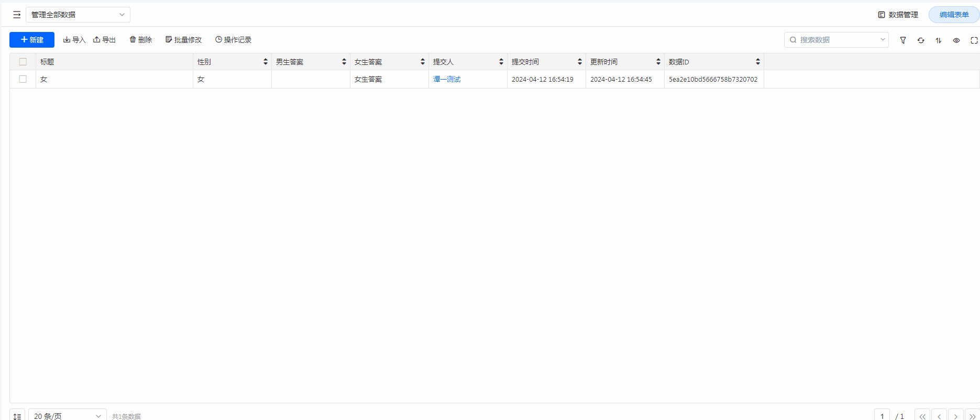This screenshot has width=980, height=420.
Task: Click the eye icon for column visibility
Action: click(x=956, y=40)
